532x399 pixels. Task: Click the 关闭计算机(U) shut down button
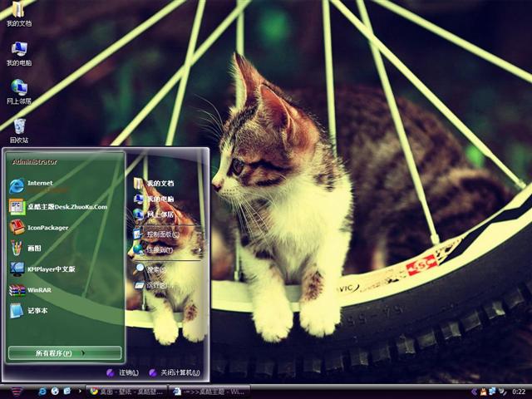coord(175,372)
